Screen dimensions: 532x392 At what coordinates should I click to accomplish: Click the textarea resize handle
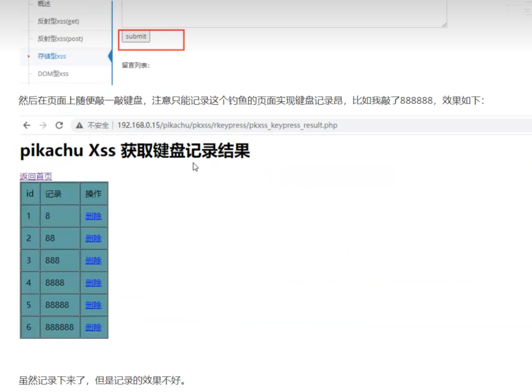point(444,25)
